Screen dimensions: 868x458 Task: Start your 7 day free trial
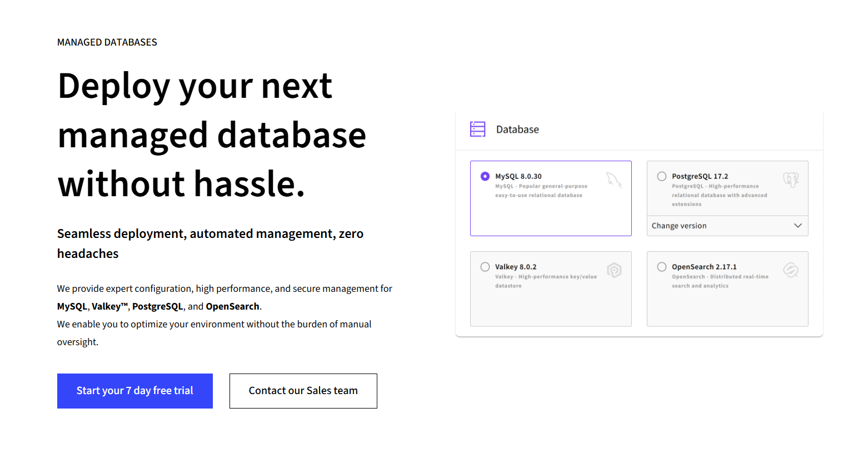pos(134,391)
